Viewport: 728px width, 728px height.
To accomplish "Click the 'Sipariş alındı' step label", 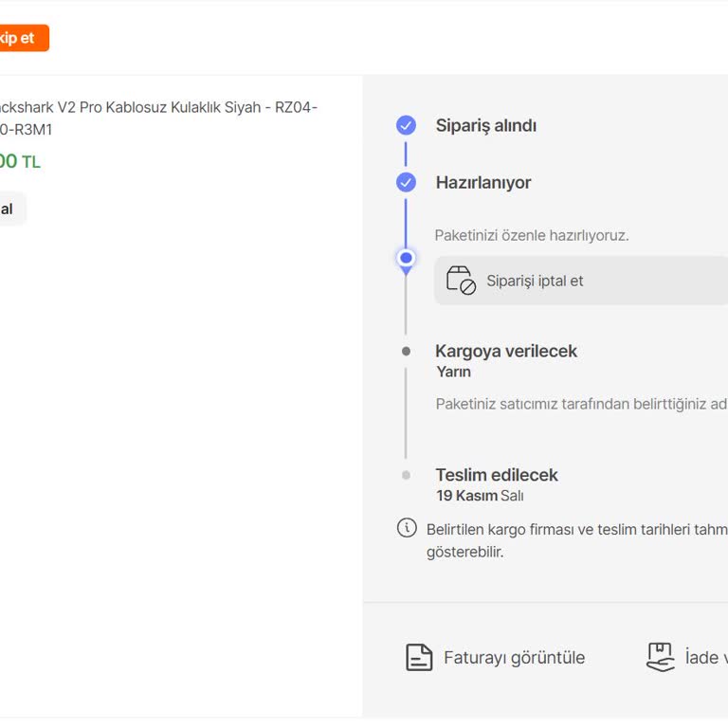I will pyautogui.click(x=485, y=126).
